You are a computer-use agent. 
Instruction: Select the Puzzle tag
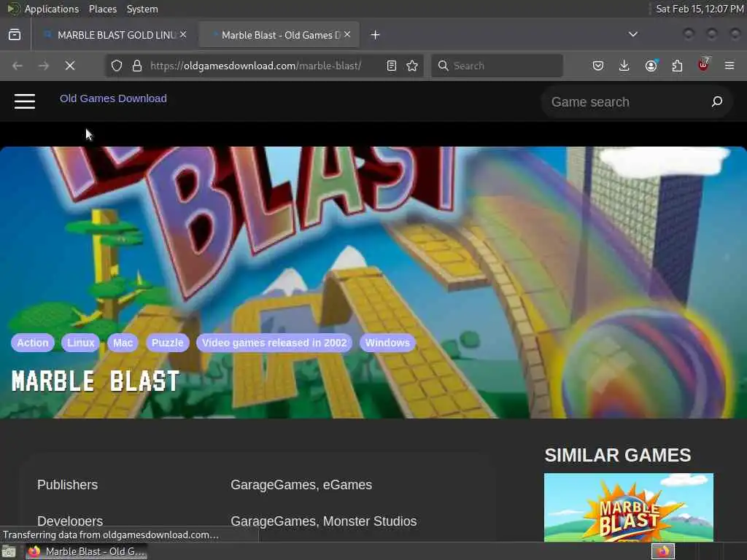pos(167,343)
